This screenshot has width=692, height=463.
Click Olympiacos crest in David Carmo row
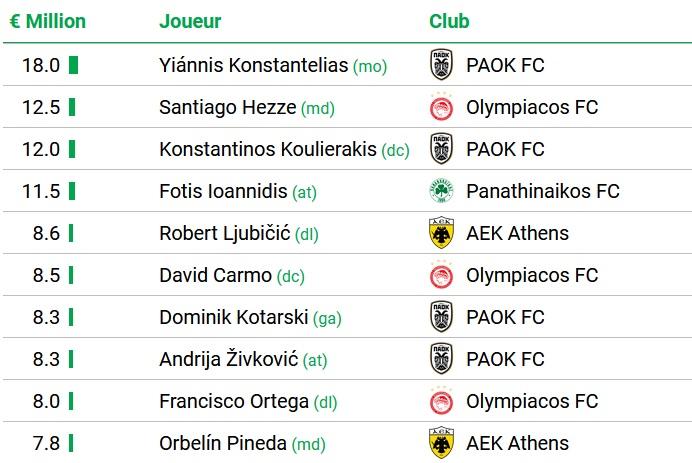[x=441, y=275]
